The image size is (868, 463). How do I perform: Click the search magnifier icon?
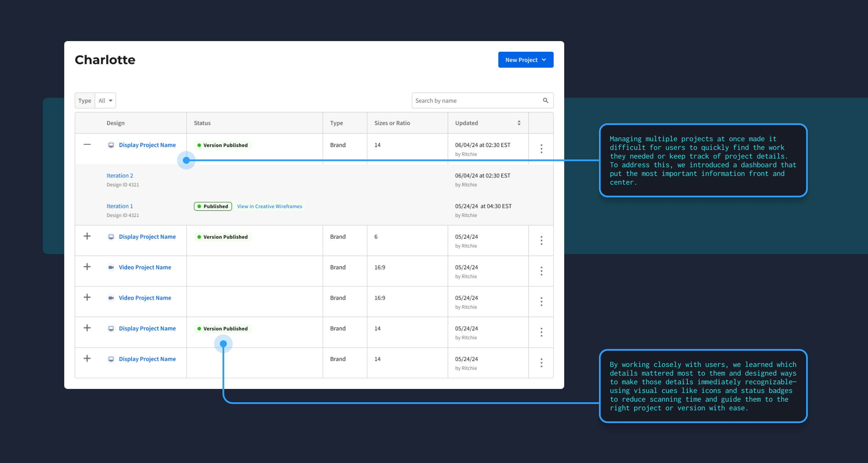click(x=545, y=100)
